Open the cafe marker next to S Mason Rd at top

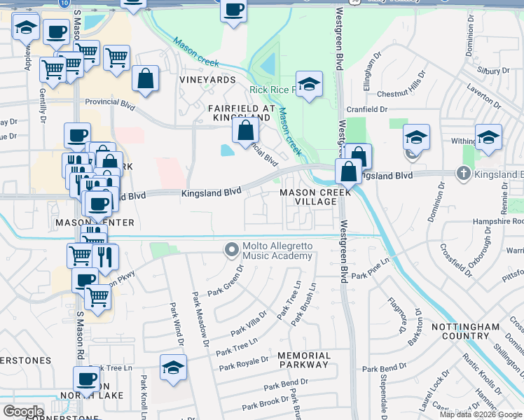(57, 34)
